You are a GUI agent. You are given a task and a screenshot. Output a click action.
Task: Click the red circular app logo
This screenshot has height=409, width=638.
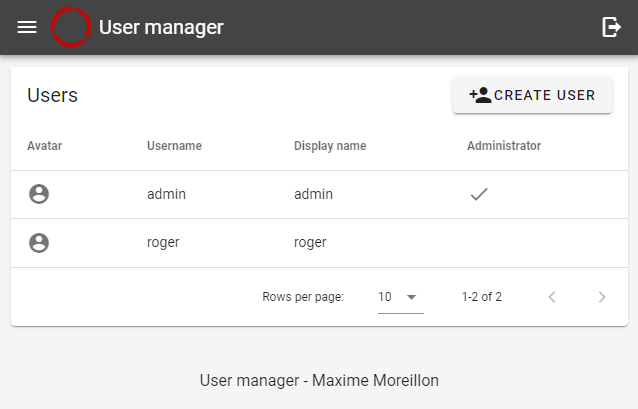pyautogui.click(x=71, y=27)
